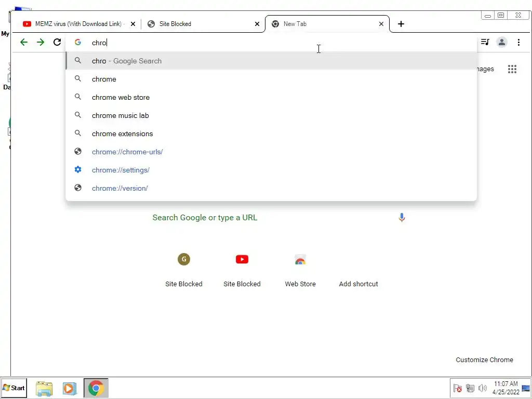The height and width of the screenshot is (399, 532).
Task: Click the Google G icon in address bar
Action: (x=78, y=42)
